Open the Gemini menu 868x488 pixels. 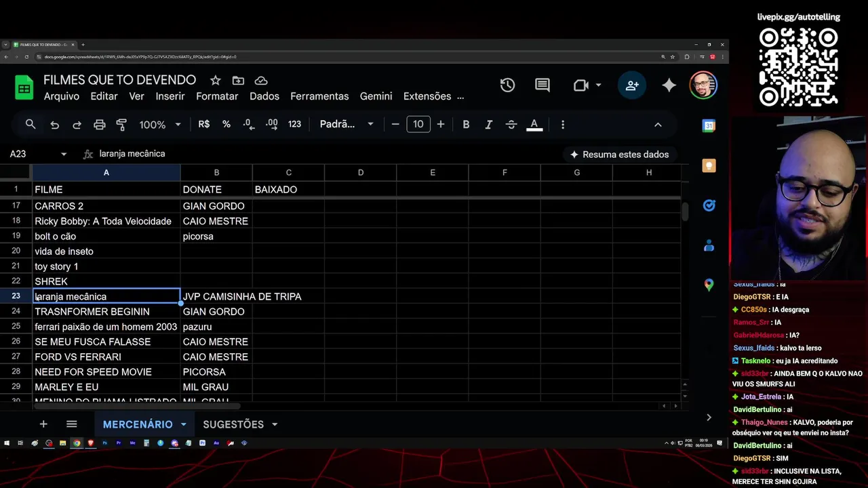376,96
